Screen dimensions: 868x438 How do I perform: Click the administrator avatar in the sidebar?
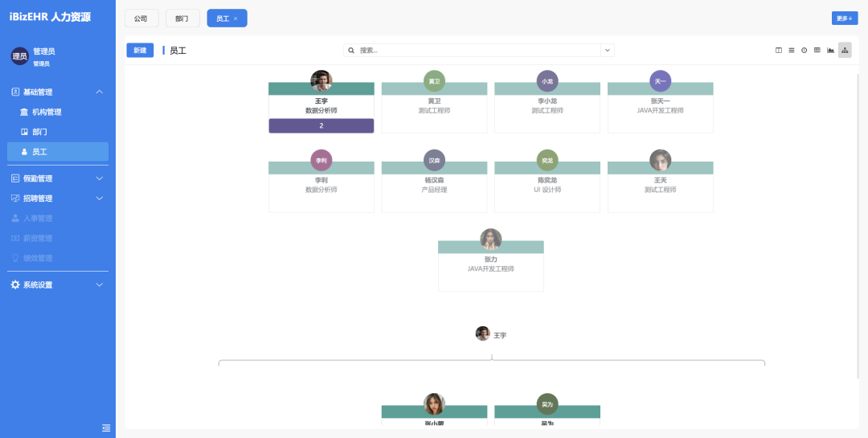point(19,56)
